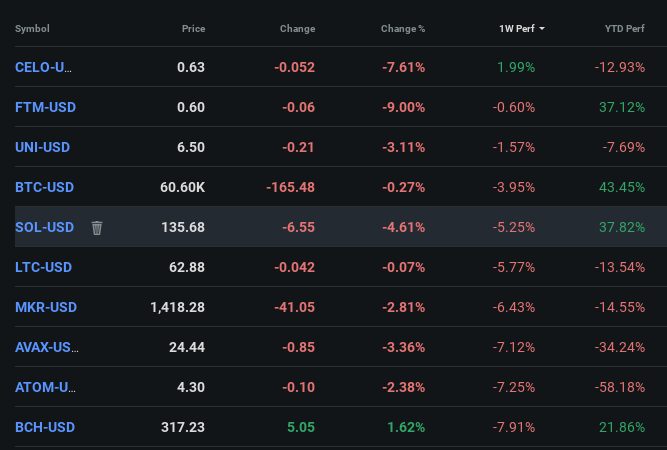Click the BTC change value -165.48
The height and width of the screenshot is (450, 667).
[x=291, y=187]
